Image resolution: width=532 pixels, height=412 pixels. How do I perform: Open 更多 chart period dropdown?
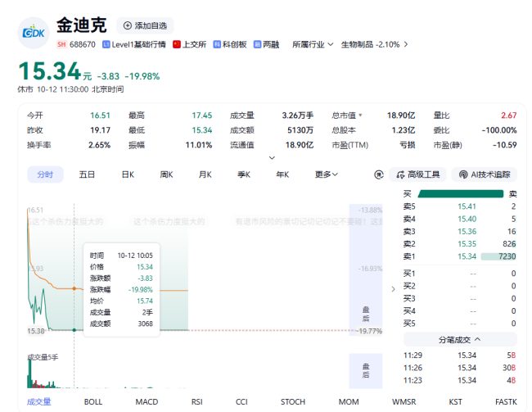pos(326,174)
